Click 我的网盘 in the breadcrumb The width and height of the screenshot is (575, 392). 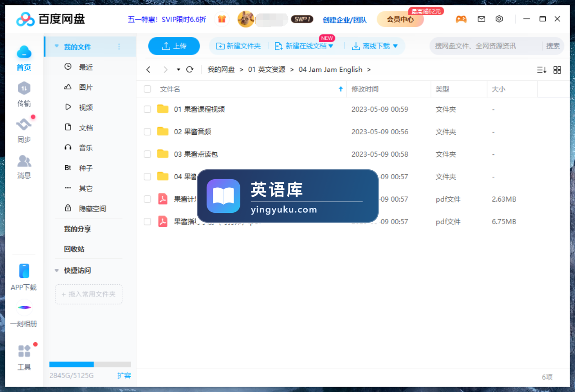[221, 70]
